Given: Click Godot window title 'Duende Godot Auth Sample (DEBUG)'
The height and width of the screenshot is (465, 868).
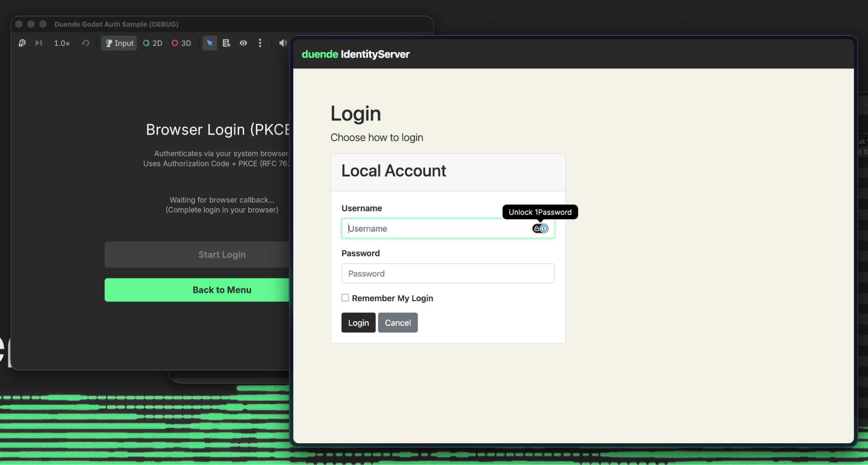Looking at the screenshot, I should (116, 24).
